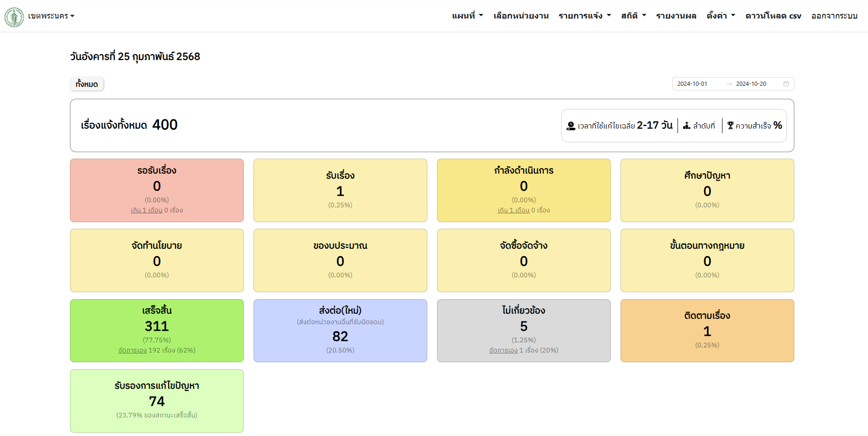The image size is (868, 436).
Task: Open the ของบประมาณ status card
Action: coord(340,260)
